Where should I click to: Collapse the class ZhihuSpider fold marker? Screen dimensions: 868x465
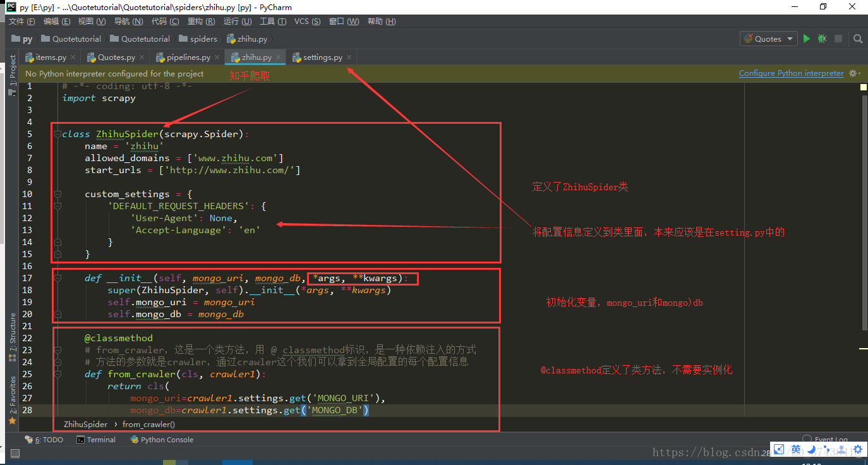click(57, 134)
